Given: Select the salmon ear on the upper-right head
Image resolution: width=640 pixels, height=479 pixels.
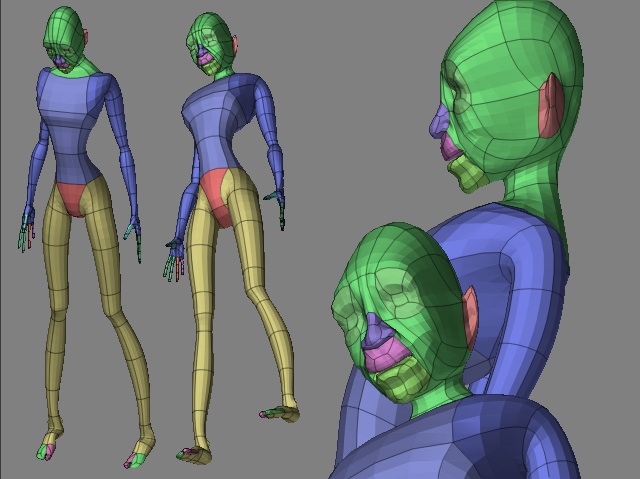Looking at the screenshot, I should tap(552, 107).
